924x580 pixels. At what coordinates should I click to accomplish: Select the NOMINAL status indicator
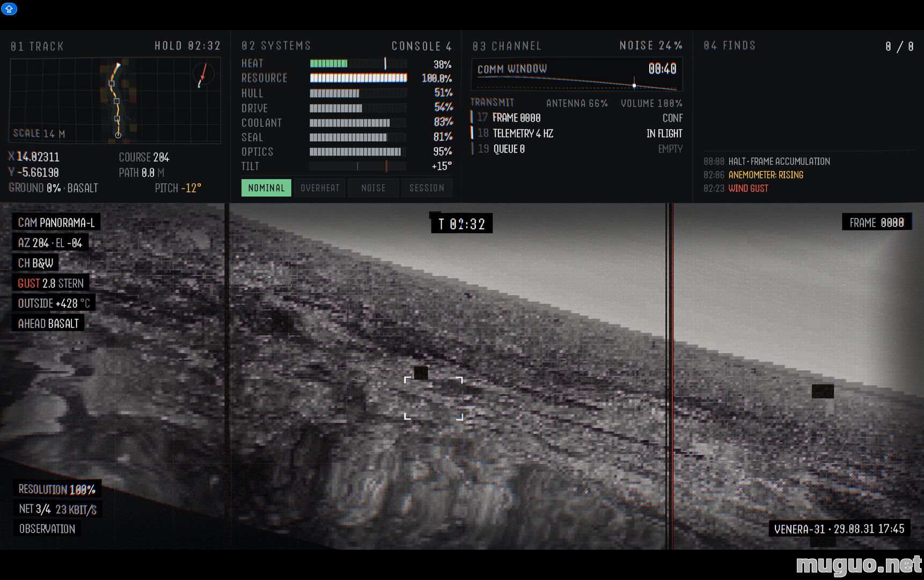[266, 188]
